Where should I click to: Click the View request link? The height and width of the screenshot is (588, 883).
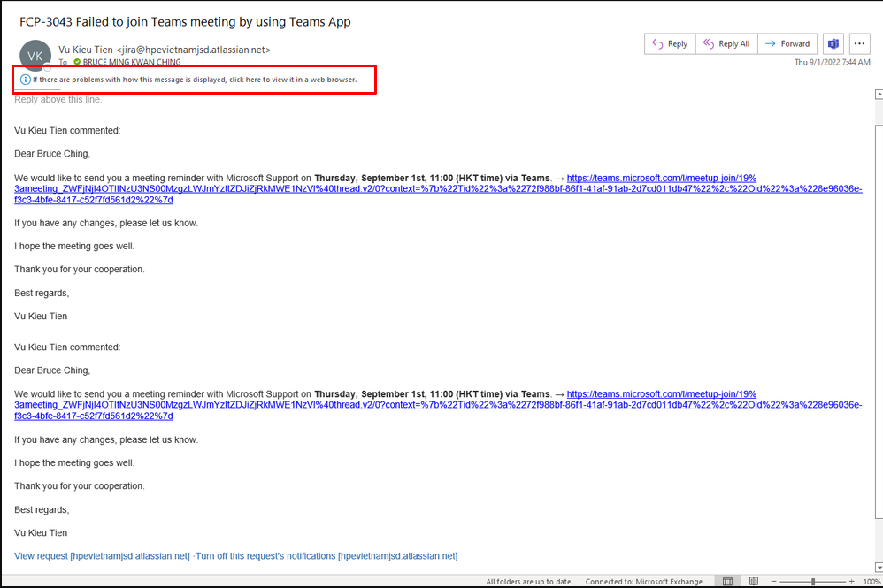click(x=102, y=556)
